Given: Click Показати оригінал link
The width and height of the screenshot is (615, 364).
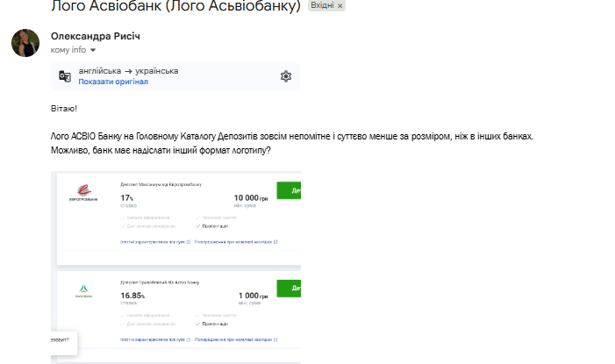Looking at the screenshot, I should (x=113, y=82).
